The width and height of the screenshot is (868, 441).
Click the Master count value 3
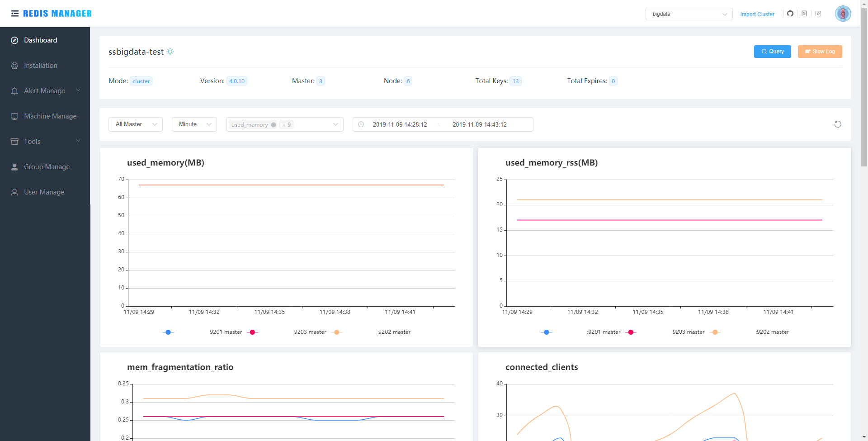click(x=321, y=81)
